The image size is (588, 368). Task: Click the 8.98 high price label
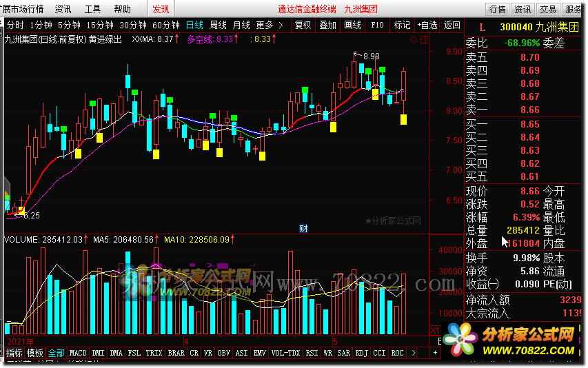click(372, 57)
